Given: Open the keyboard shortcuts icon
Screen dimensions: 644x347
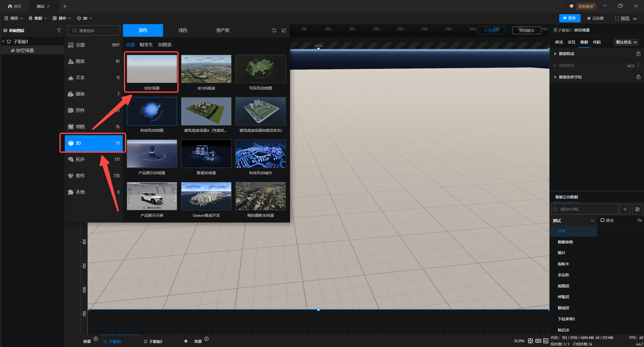Looking at the screenshot, I should pyautogui.click(x=538, y=341).
